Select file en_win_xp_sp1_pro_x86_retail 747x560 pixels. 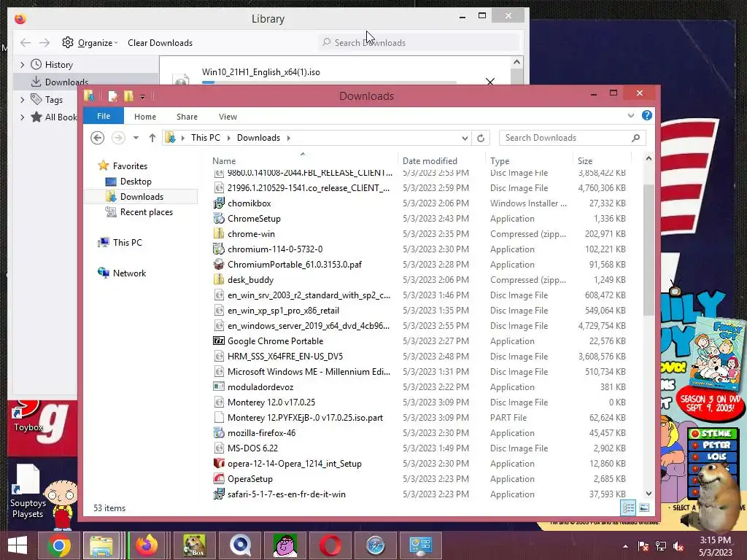[283, 311]
